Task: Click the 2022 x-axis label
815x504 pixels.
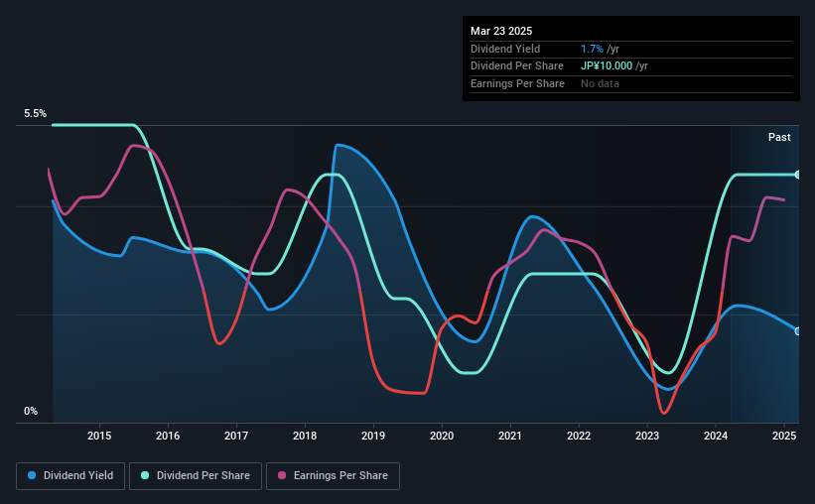Action: coord(579,436)
